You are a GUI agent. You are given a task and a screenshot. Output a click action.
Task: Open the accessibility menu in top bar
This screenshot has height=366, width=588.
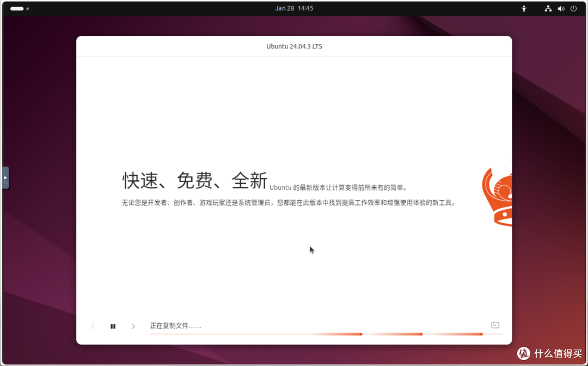pyautogui.click(x=524, y=9)
